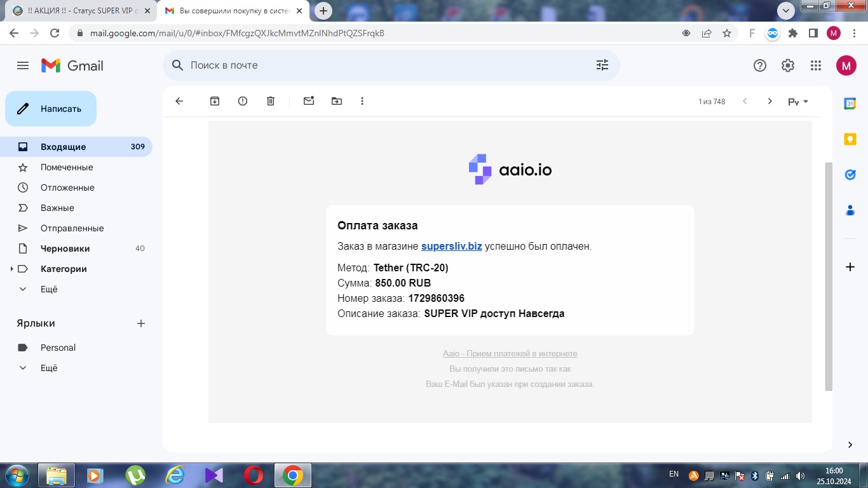Open the Move to folder icon

pyautogui.click(x=337, y=101)
